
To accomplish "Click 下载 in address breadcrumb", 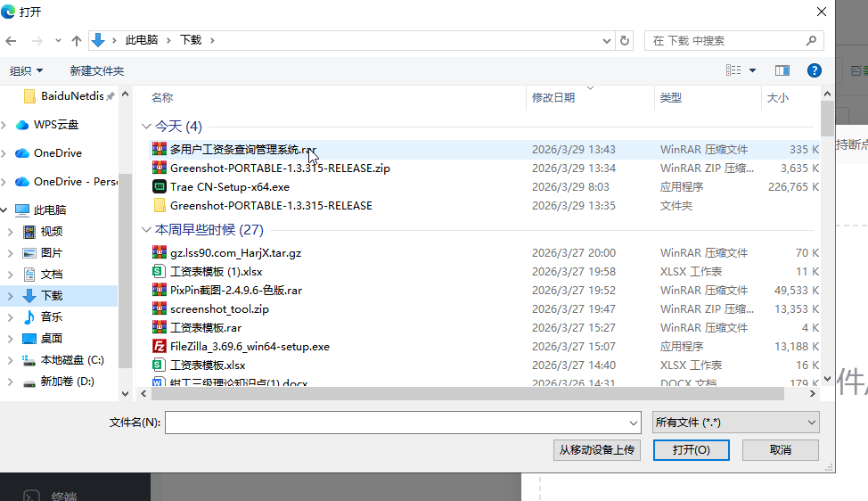I will point(191,40).
